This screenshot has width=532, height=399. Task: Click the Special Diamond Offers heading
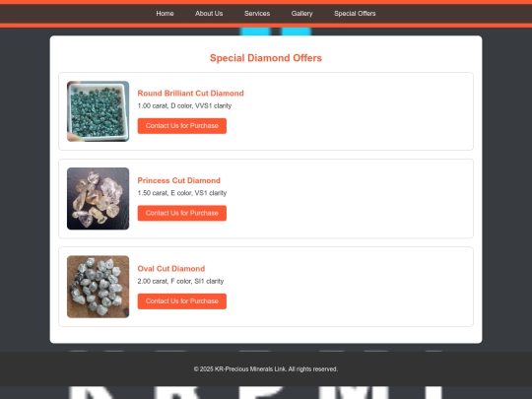[x=266, y=58]
